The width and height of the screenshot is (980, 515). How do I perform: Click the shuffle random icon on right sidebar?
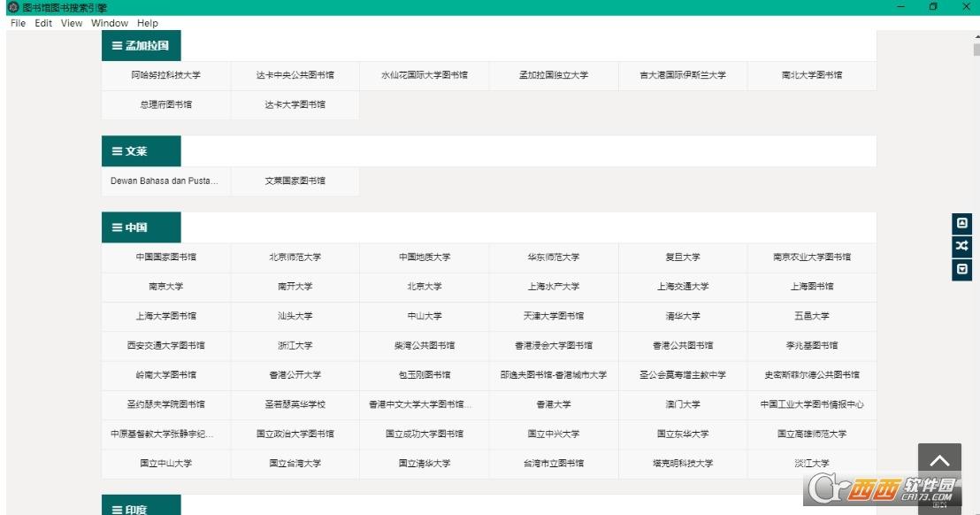point(962,246)
